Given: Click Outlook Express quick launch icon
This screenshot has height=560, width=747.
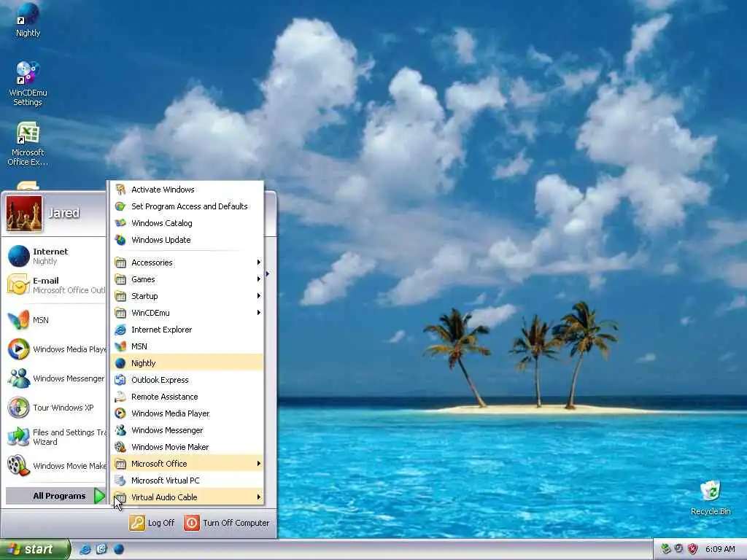Looking at the screenshot, I should point(102,549).
